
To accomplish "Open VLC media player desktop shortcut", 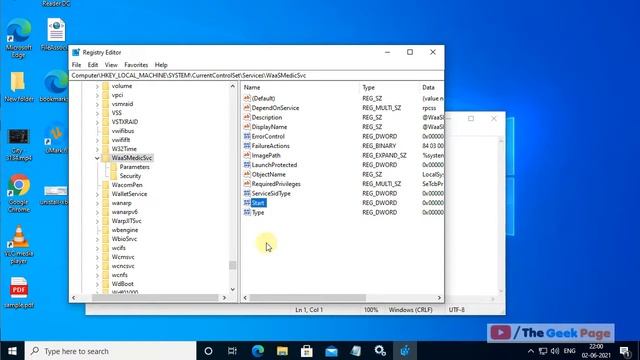I will point(19,244).
